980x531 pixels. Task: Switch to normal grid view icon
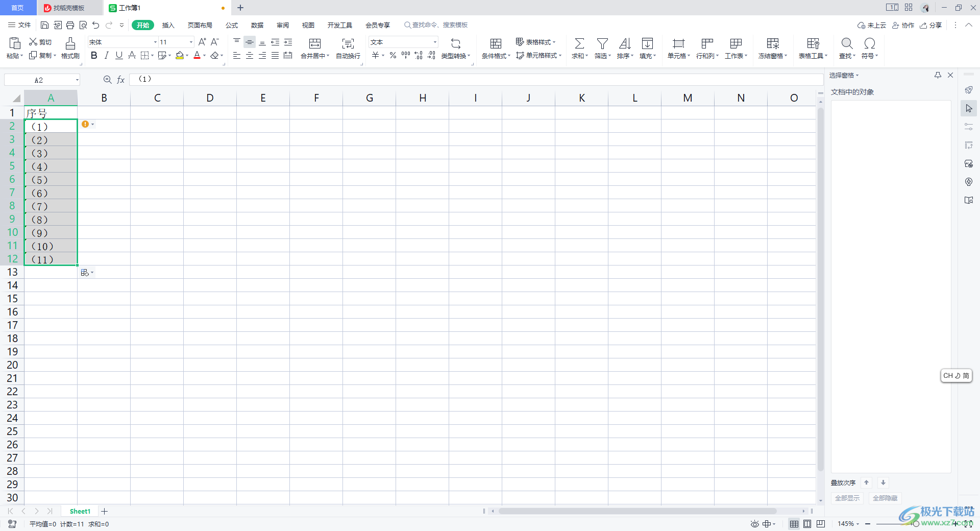click(794, 524)
